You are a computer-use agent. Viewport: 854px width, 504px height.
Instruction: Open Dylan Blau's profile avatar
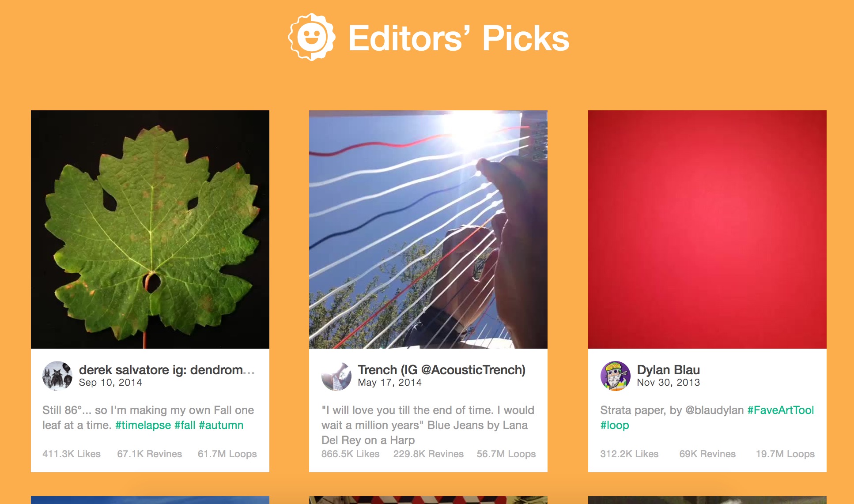615,376
